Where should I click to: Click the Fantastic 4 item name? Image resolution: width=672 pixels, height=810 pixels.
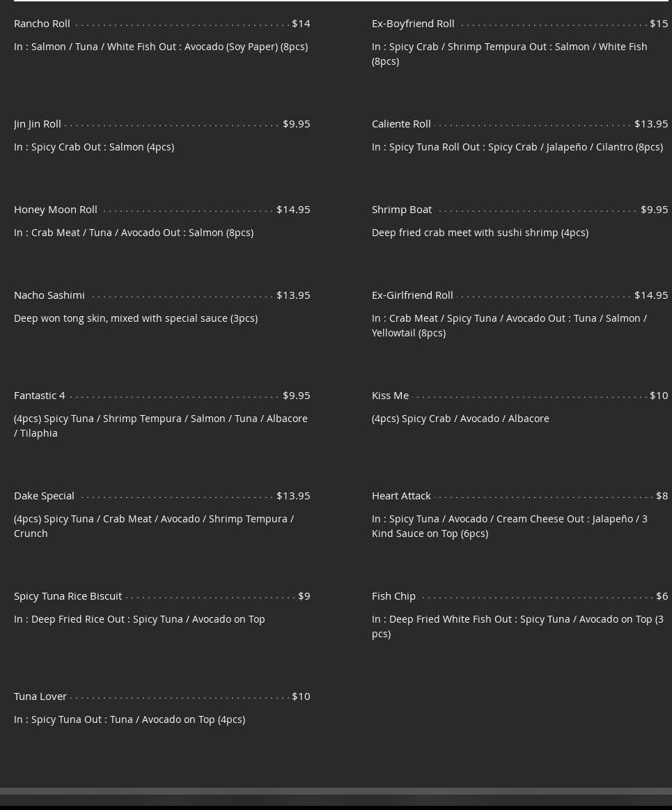(x=40, y=395)
